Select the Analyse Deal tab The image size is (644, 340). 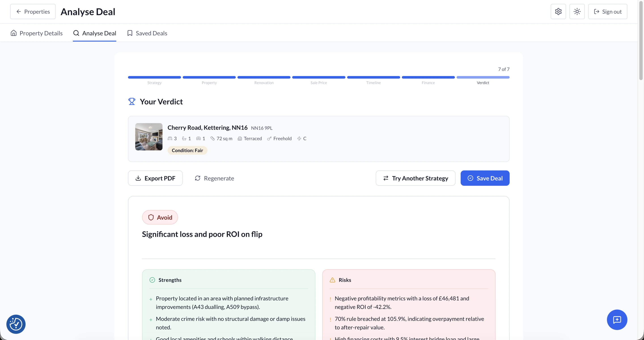pos(95,33)
